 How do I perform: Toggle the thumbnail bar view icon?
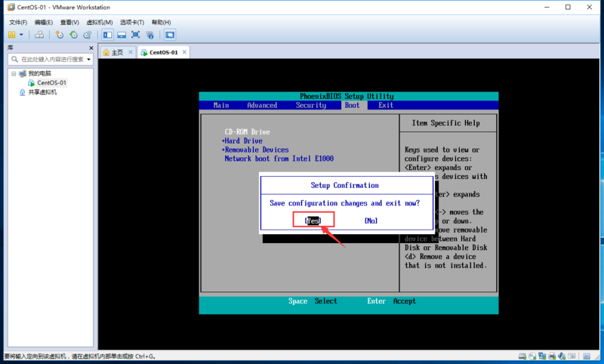(122, 35)
